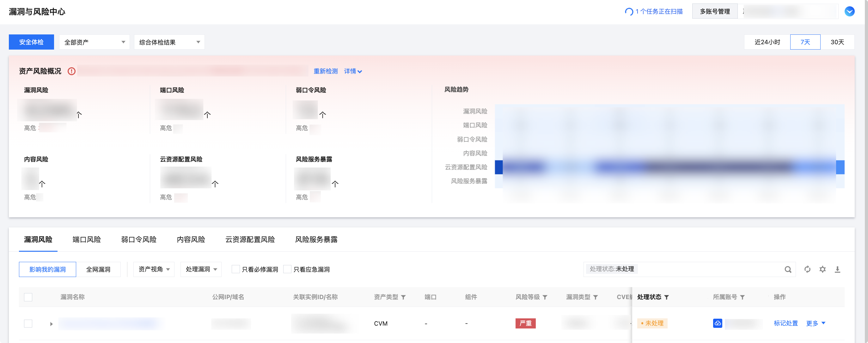Filter by 风险等级 funnel icon

tap(545, 297)
